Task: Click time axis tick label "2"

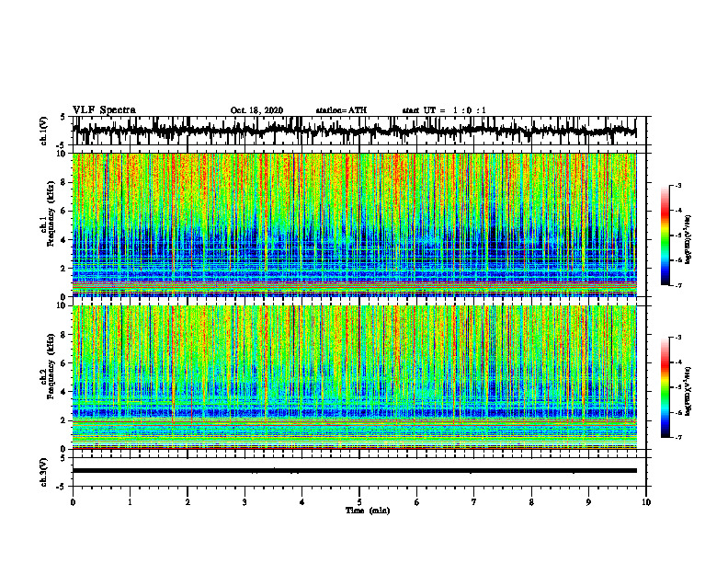Action: pos(188,502)
